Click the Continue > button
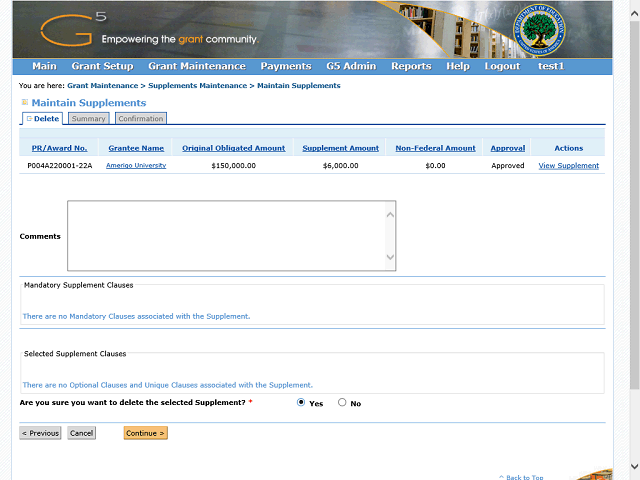640x480 pixels. (x=146, y=433)
